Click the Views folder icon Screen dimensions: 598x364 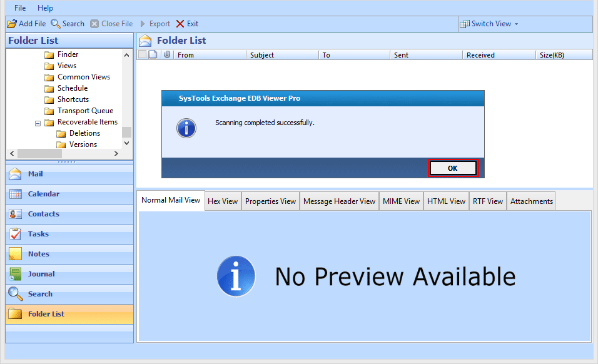(x=49, y=66)
